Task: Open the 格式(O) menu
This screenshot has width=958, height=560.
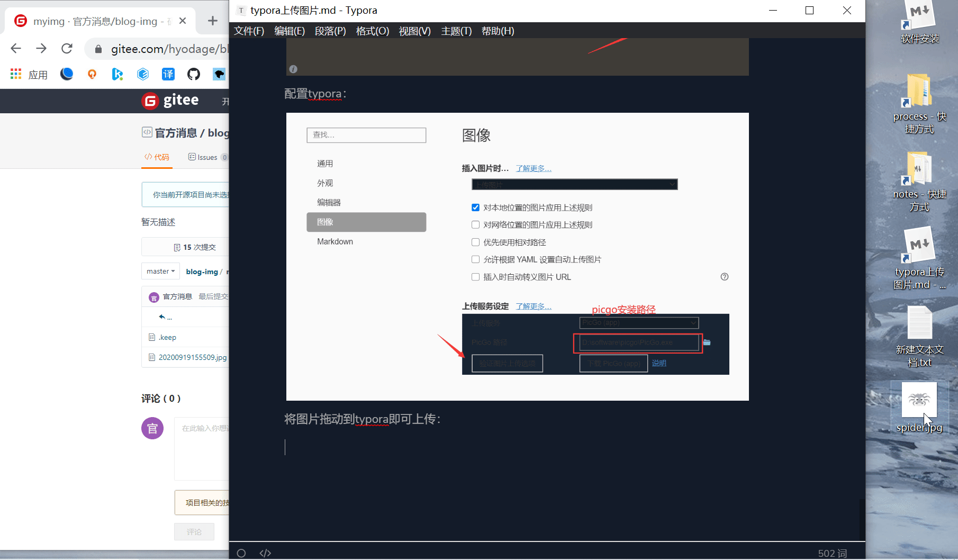Action: 372,31
